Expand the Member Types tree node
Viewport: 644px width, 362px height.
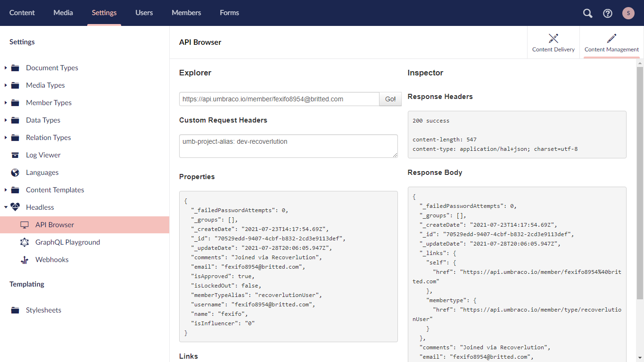tap(6, 103)
